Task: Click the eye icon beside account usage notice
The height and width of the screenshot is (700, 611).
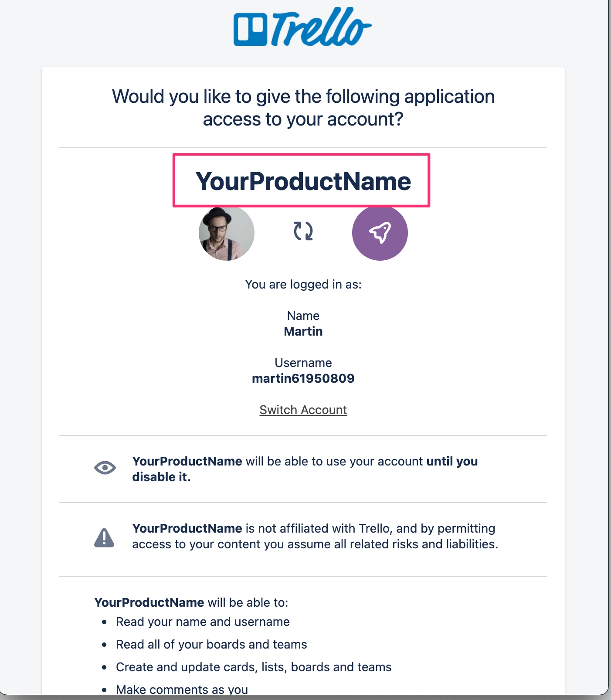Action: (105, 468)
